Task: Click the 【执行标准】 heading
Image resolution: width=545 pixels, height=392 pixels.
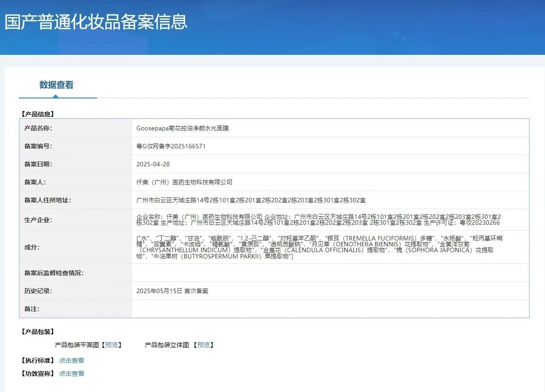Action: (x=38, y=361)
